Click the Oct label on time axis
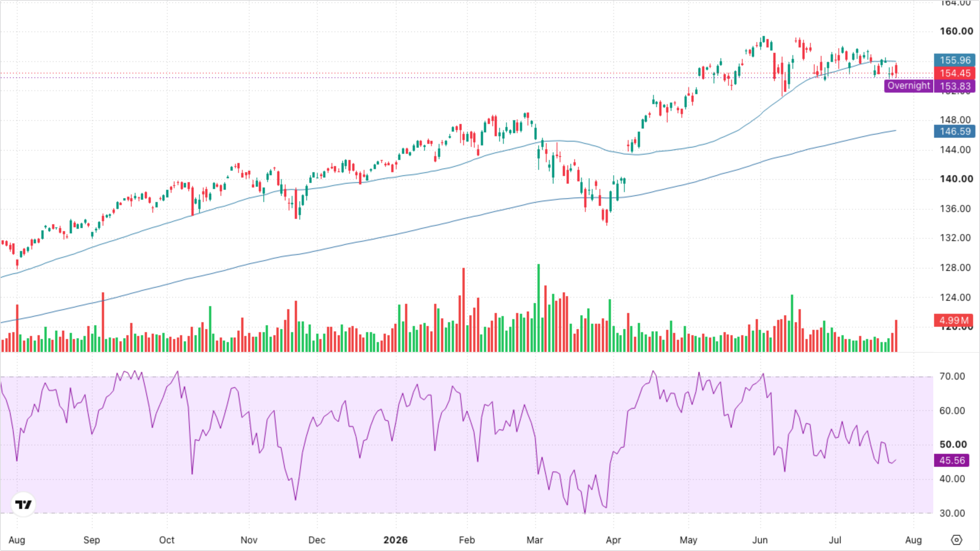The image size is (980, 551). tap(167, 540)
